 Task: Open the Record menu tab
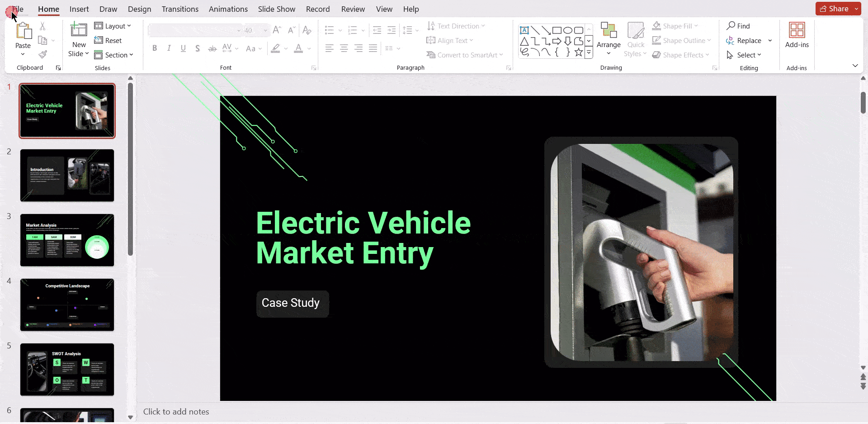coord(318,9)
